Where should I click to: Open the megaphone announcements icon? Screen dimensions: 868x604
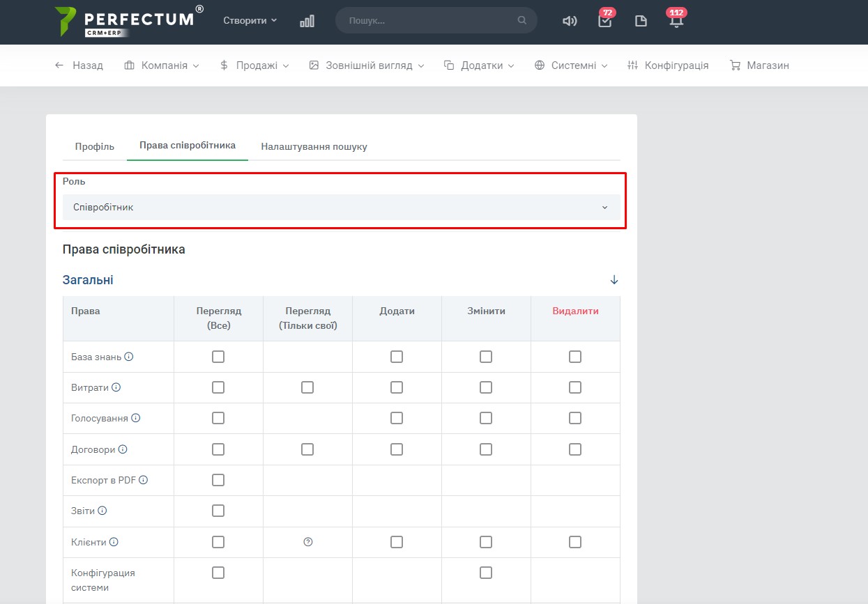pyautogui.click(x=570, y=21)
